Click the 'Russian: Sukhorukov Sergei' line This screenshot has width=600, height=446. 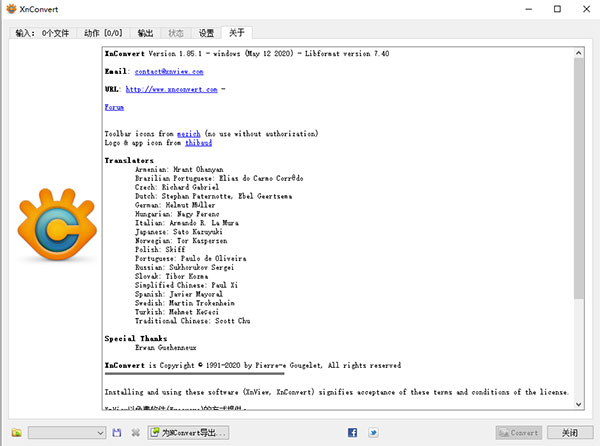[184, 267]
